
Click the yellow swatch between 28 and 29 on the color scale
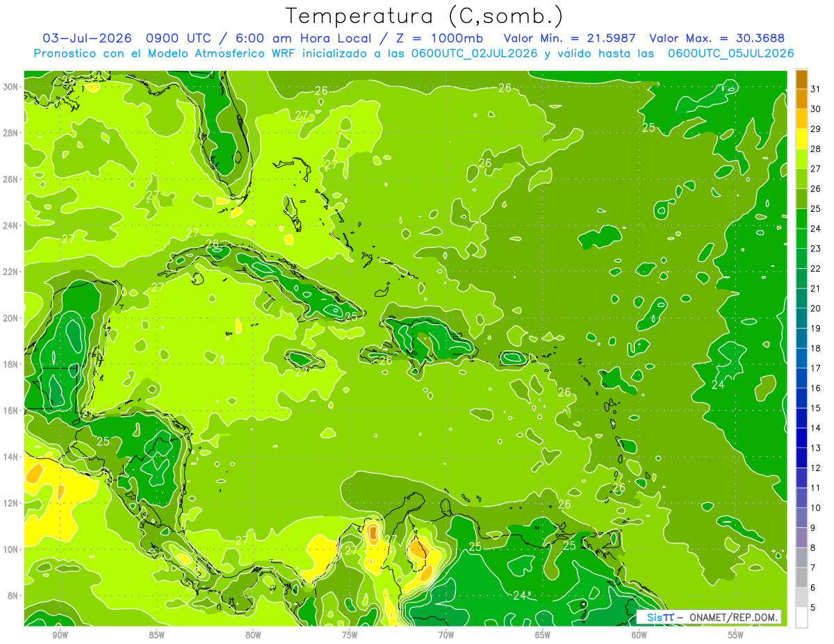[x=801, y=139]
